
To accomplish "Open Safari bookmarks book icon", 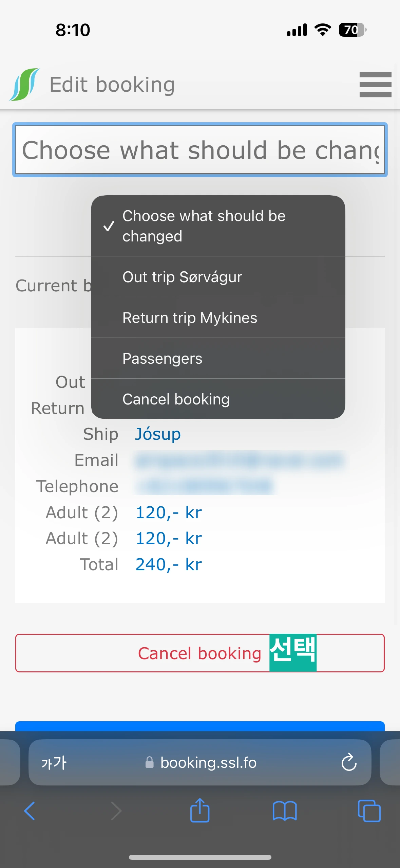I will coord(285,811).
